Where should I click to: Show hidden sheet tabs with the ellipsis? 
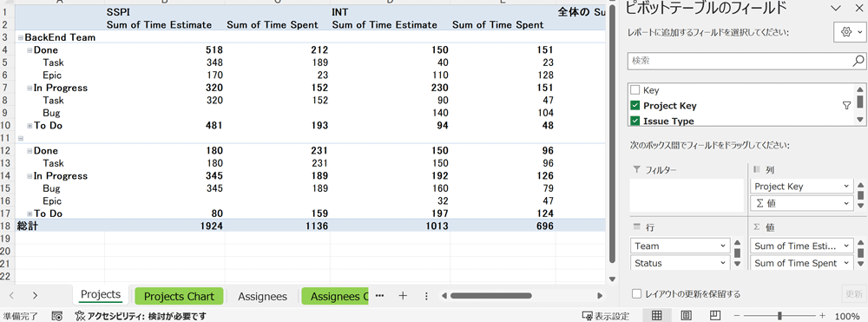pos(380,296)
